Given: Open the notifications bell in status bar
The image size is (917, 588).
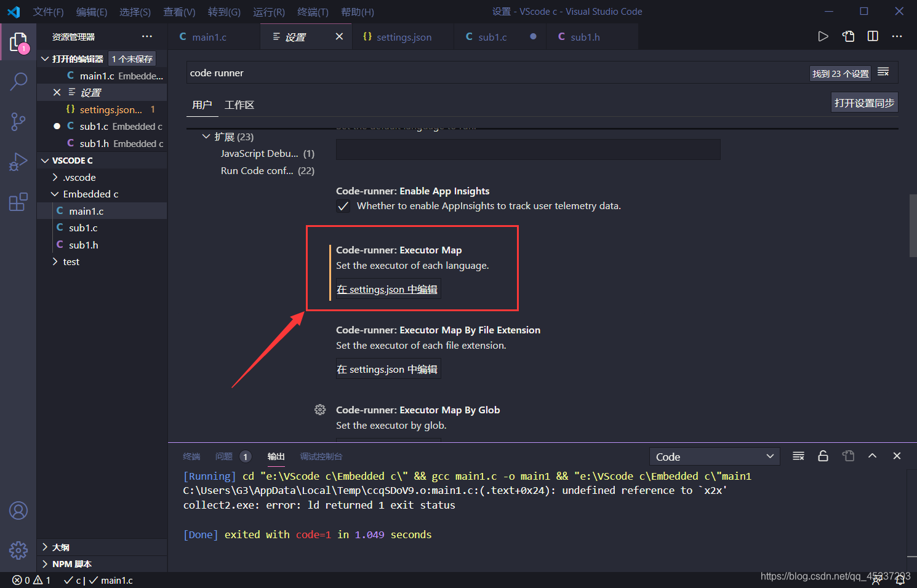Looking at the screenshot, I should (900, 580).
